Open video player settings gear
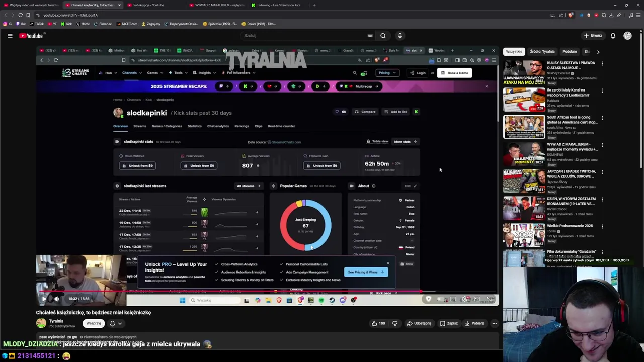This screenshot has width=644, height=362. point(465,299)
